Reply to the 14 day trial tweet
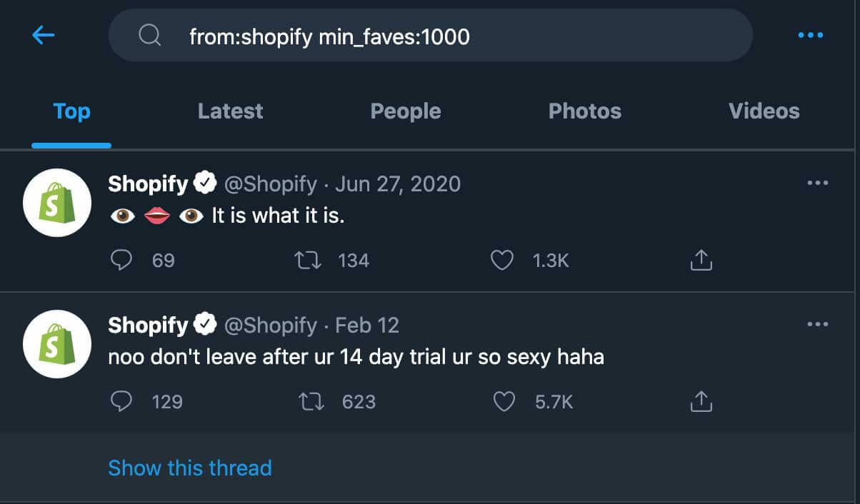This screenshot has height=504, width=860. tap(122, 402)
